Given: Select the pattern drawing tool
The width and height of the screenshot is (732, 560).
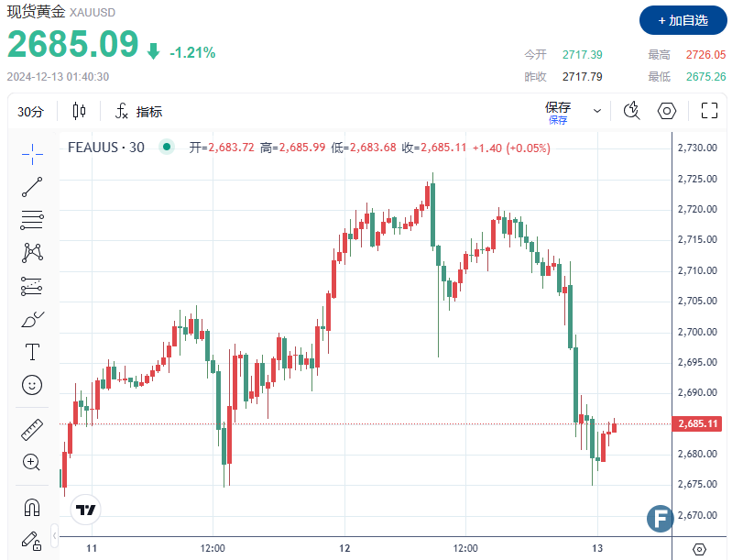Looking at the screenshot, I should 32,252.
